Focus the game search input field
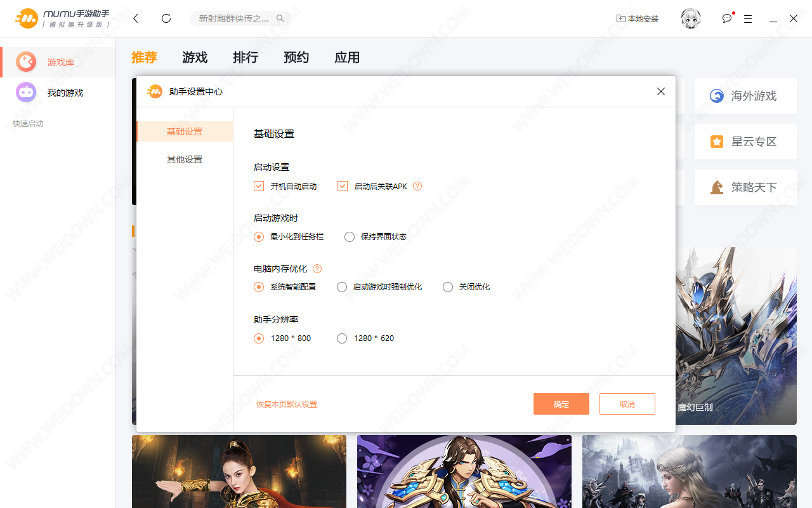 [240, 18]
